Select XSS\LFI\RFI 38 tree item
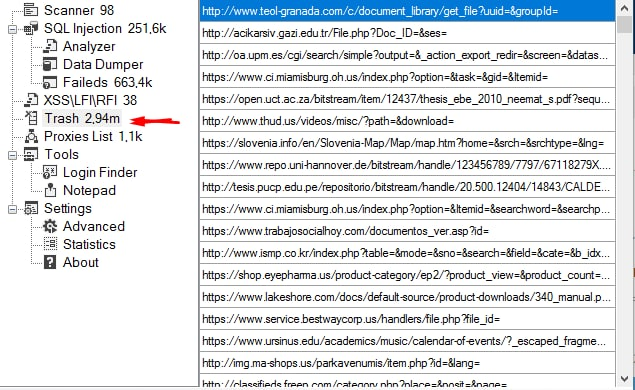Screen dimensions: 635x390 (x=90, y=100)
